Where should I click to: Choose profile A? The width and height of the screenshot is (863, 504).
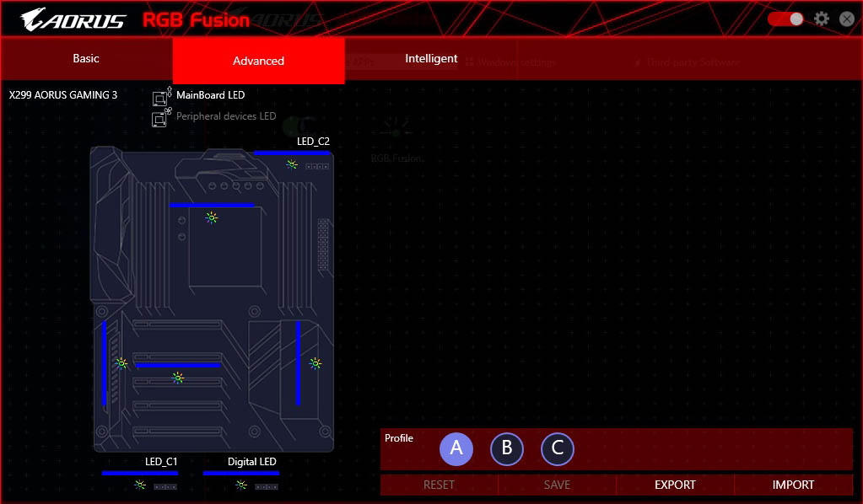pyautogui.click(x=456, y=448)
